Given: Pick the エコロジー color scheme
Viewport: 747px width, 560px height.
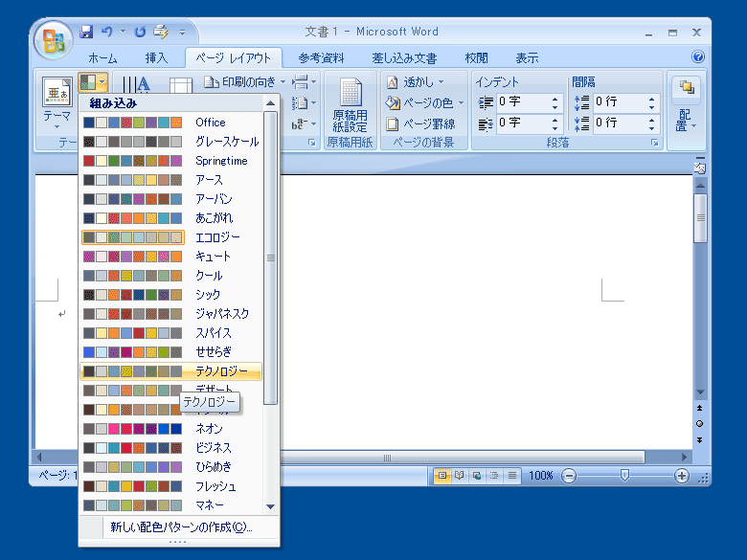Looking at the screenshot, I should tap(171, 237).
